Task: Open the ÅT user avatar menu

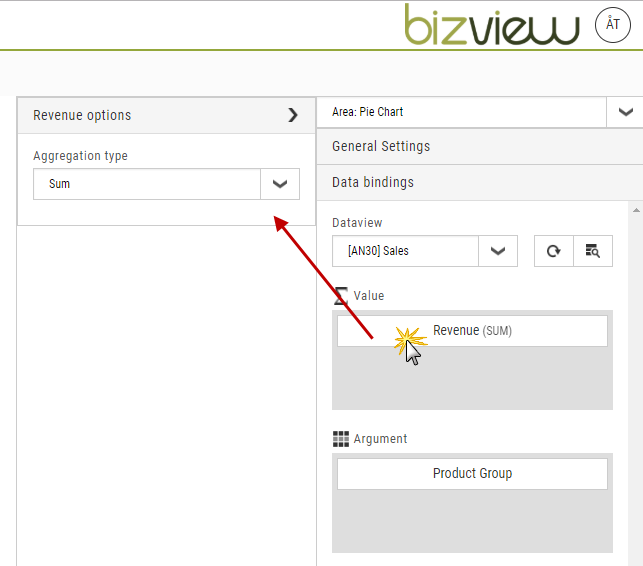Action: click(613, 25)
